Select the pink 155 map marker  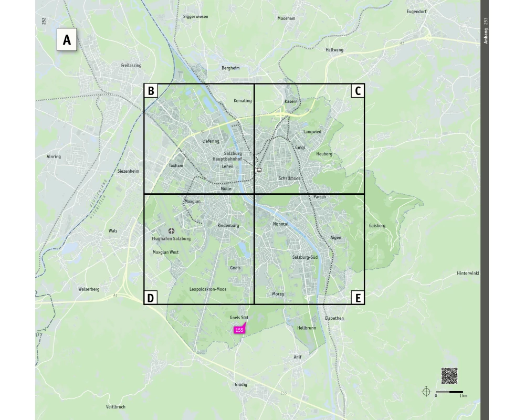239,330
